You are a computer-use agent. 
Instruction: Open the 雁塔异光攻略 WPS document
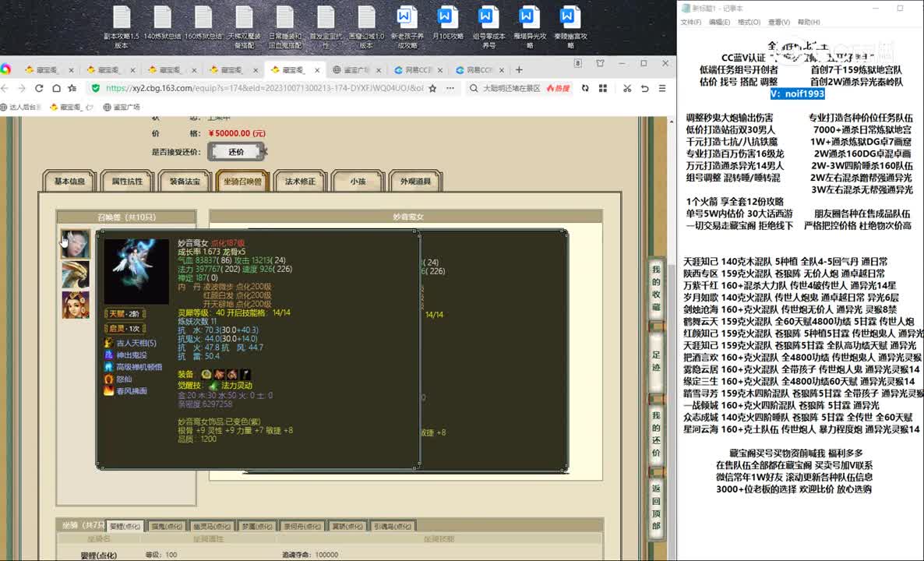(530, 27)
